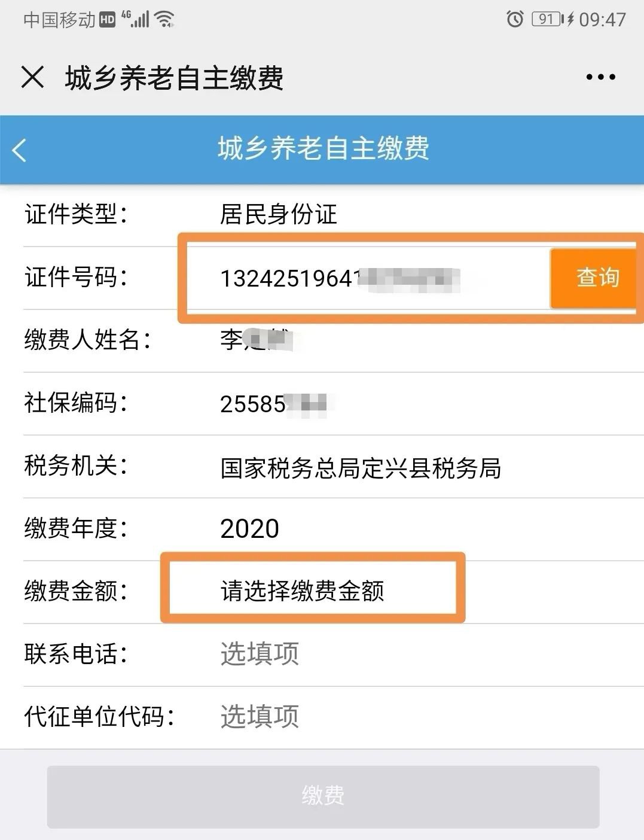
Task: Tap the alarm clock status icon
Action: click(514, 19)
